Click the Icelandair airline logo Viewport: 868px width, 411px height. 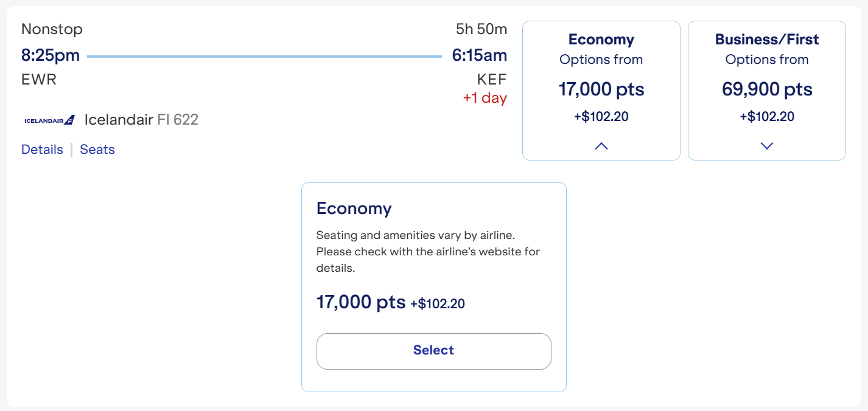tap(49, 119)
